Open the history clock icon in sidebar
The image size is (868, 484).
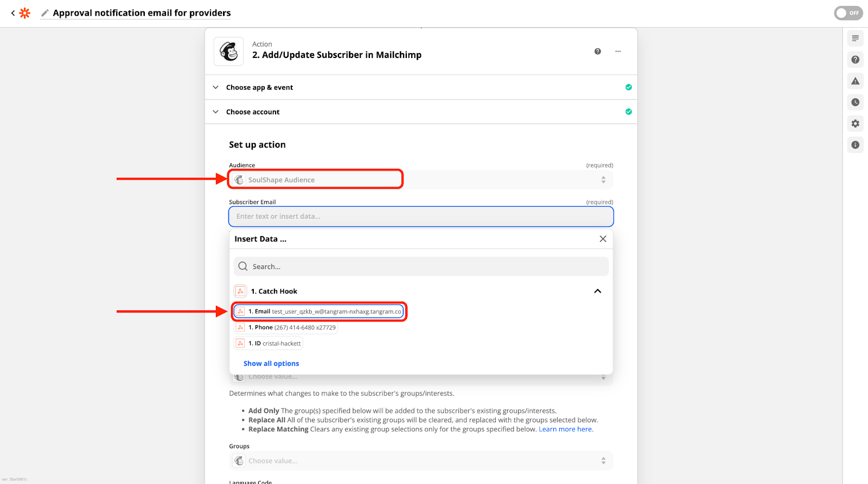tap(856, 102)
